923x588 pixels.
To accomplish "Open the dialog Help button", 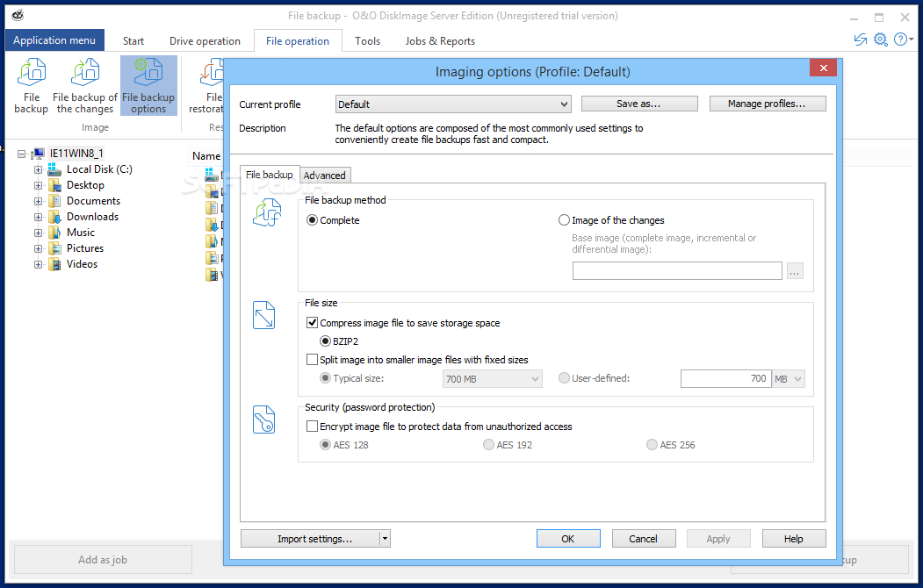I will 794,539.
